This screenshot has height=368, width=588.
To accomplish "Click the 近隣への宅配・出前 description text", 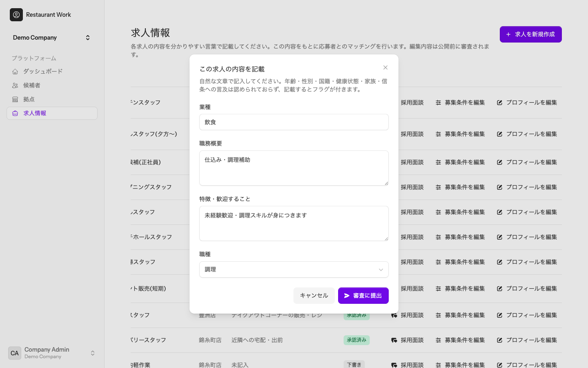I will 257,340.
